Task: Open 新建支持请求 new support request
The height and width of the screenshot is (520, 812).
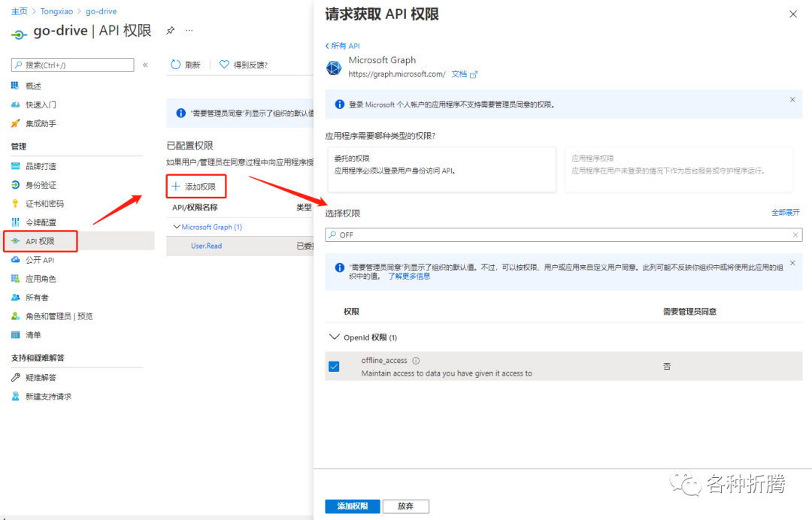Action: click(x=47, y=396)
